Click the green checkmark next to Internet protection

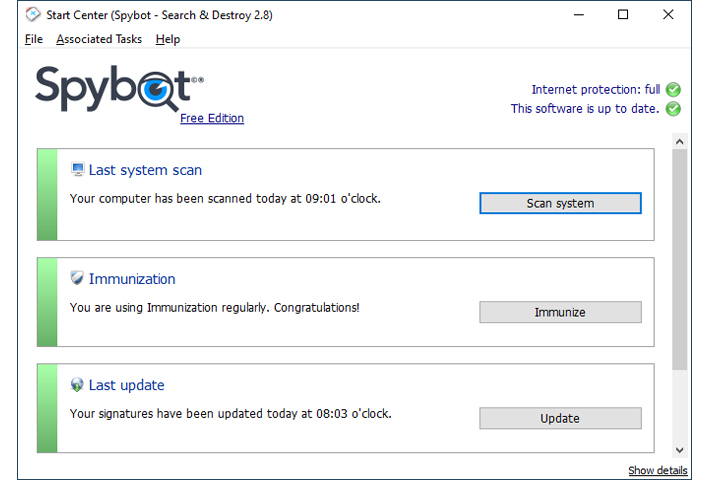673,89
